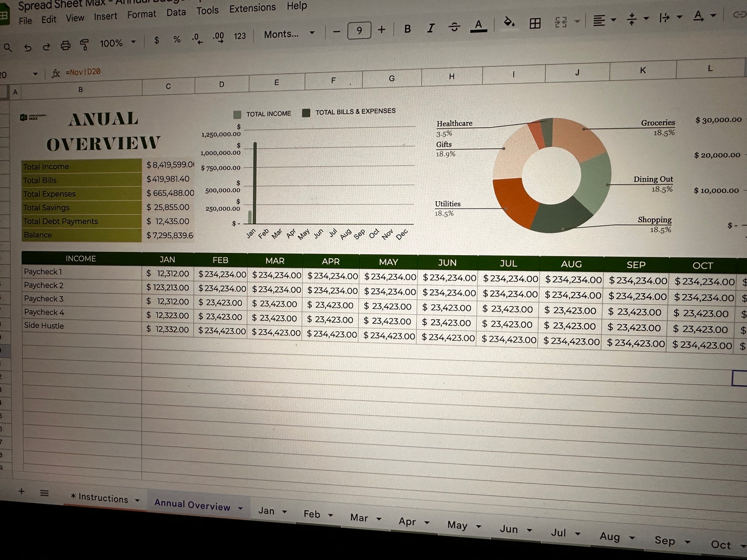
Task: Increase decimal places
Action: 218,37
